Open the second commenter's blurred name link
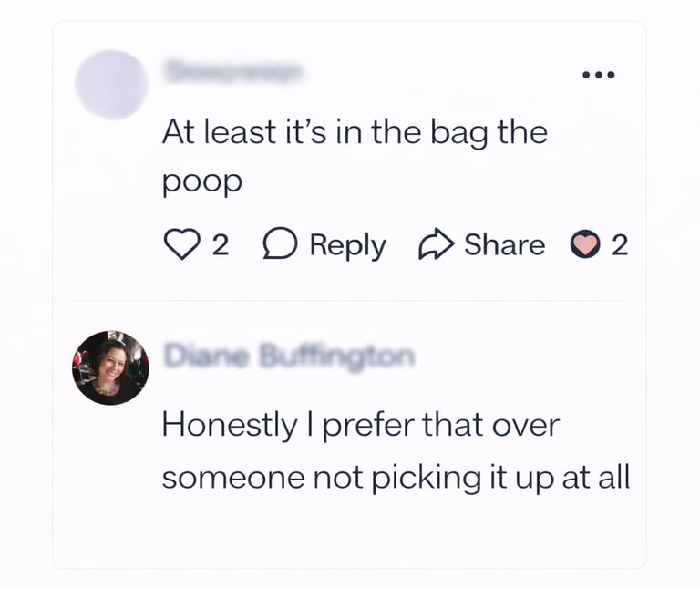This screenshot has width=700, height=589. 289,356
